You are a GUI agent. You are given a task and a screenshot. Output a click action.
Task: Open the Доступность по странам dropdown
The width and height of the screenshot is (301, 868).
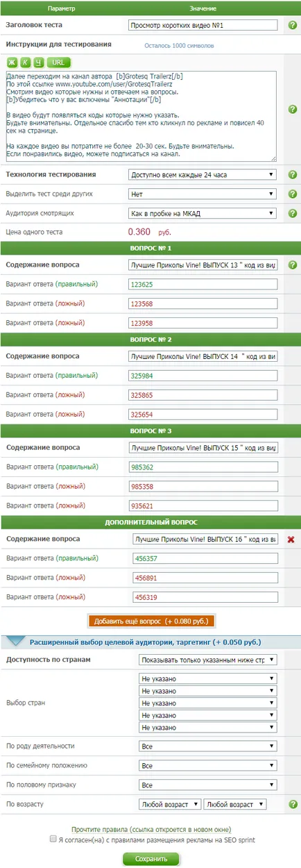(x=207, y=660)
